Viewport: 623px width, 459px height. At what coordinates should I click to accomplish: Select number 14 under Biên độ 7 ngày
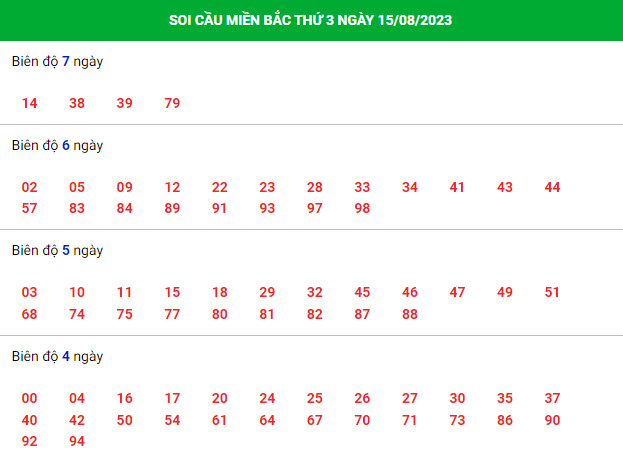[x=29, y=103]
